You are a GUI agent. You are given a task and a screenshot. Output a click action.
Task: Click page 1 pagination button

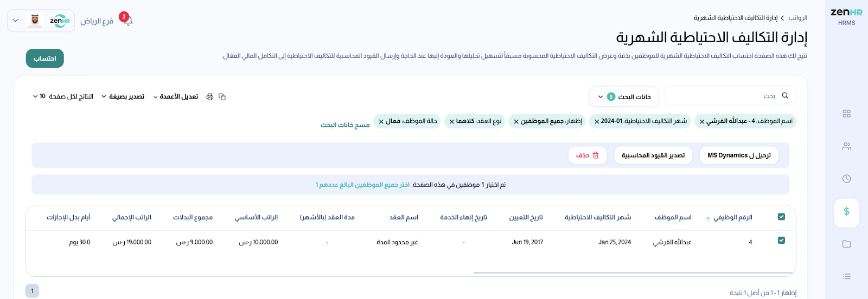[x=32, y=291]
